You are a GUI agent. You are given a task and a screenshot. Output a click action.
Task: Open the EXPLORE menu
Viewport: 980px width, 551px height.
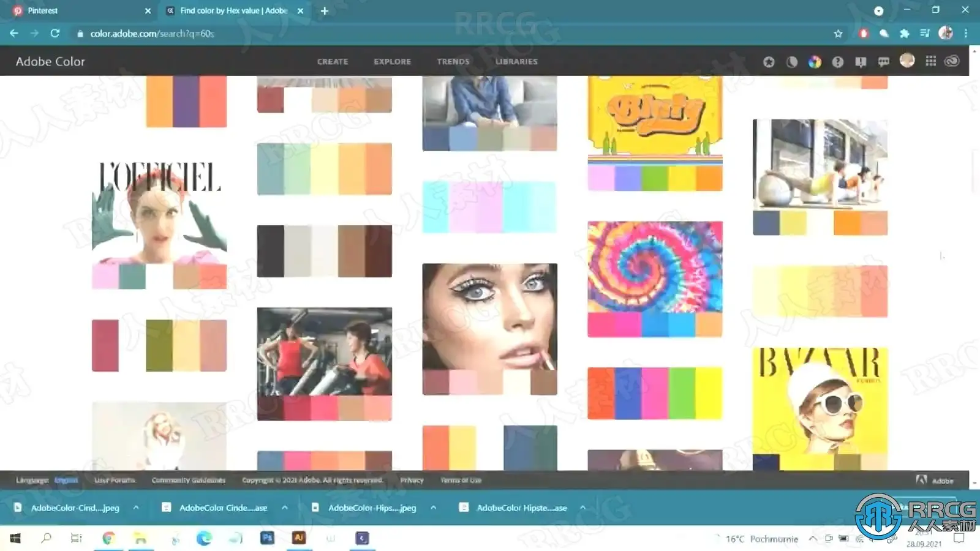coord(393,62)
